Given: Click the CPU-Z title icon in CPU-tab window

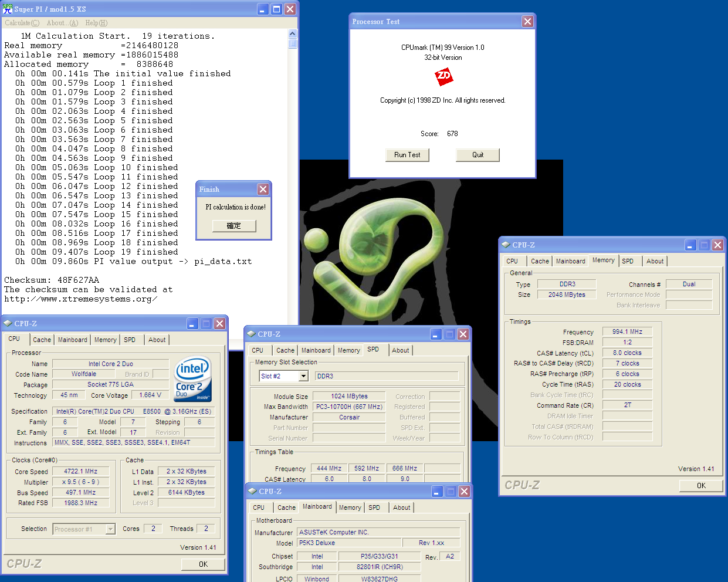Looking at the screenshot, I should 8,323.
